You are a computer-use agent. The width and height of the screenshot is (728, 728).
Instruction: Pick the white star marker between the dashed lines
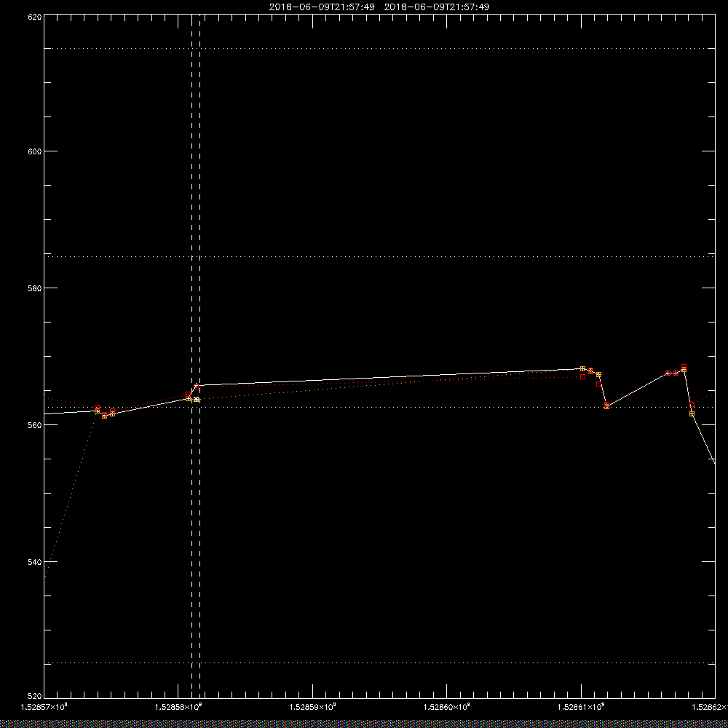[x=197, y=399]
